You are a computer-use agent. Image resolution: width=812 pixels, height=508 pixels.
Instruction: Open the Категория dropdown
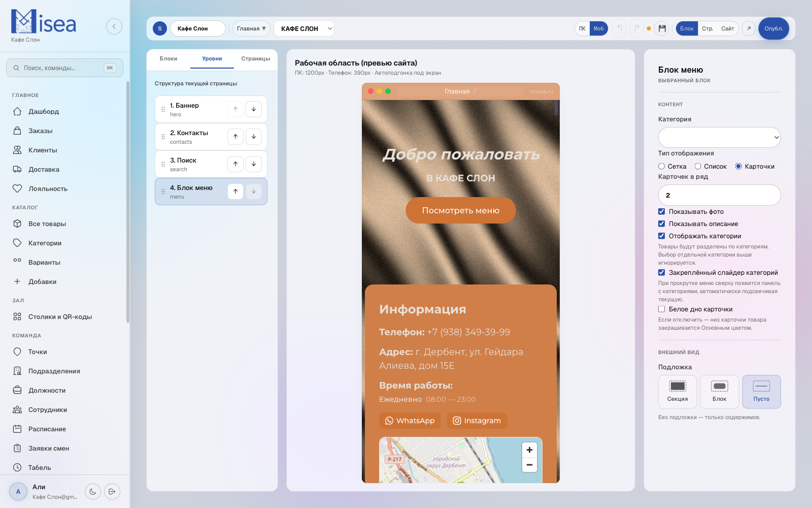pos(719,137)
